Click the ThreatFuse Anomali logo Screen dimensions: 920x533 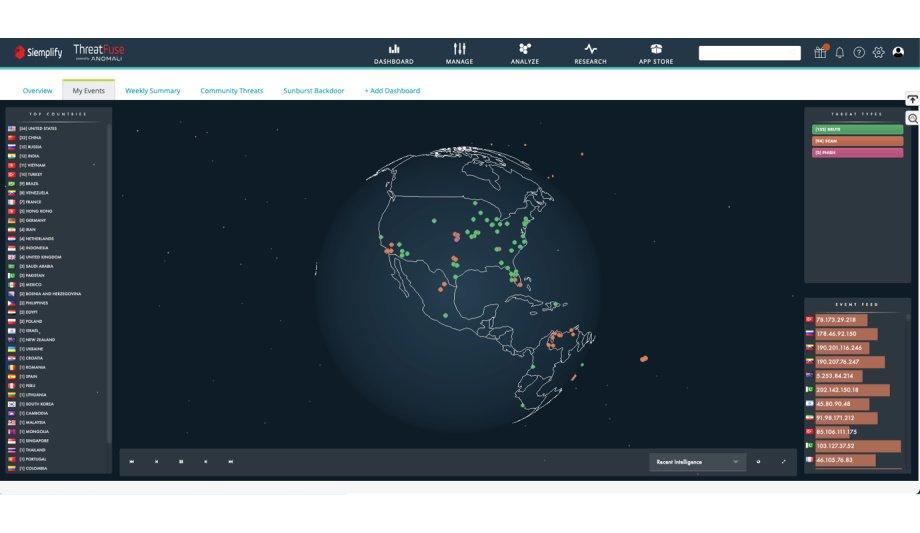(99, 52)
